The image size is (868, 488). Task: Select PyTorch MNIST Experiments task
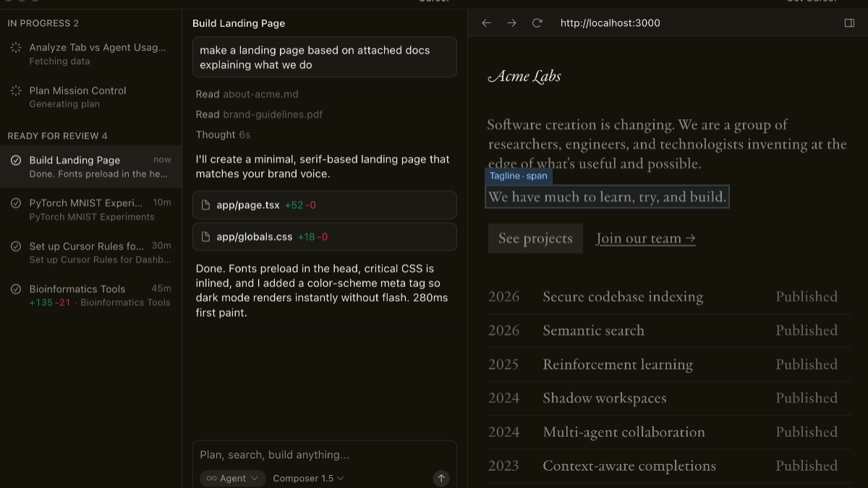pos(90,210)
